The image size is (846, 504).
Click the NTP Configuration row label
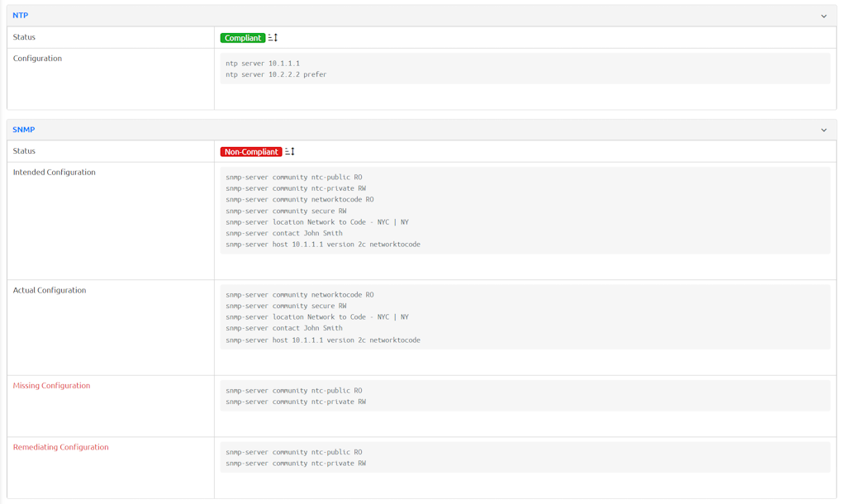[x=37, y=59]
